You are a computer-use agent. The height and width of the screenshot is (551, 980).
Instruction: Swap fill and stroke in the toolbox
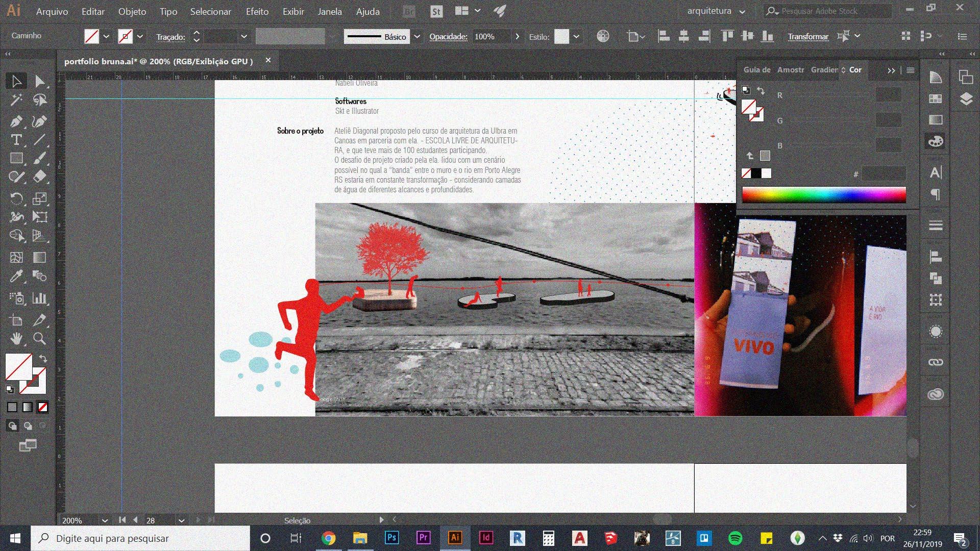tap(43, 359)
